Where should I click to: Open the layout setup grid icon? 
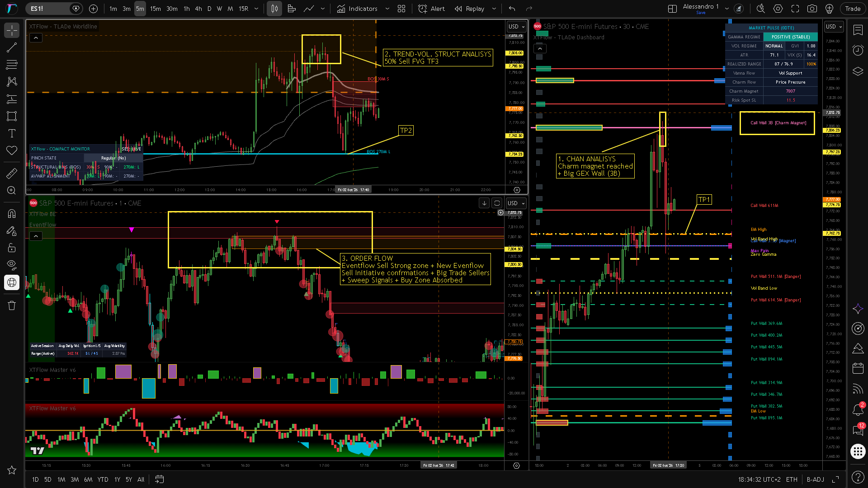tap(672, 9)
